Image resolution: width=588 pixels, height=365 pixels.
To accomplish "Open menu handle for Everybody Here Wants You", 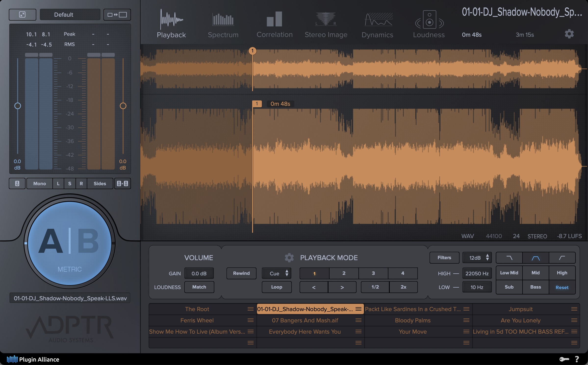I will [x=358, y=331].
